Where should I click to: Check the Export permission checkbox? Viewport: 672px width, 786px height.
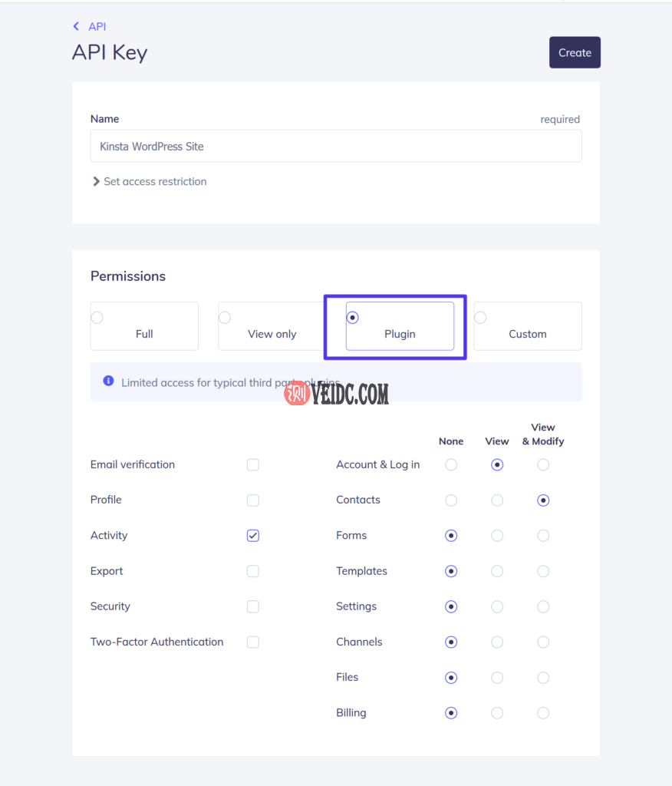pyautogui.click(x=253, y=571)
